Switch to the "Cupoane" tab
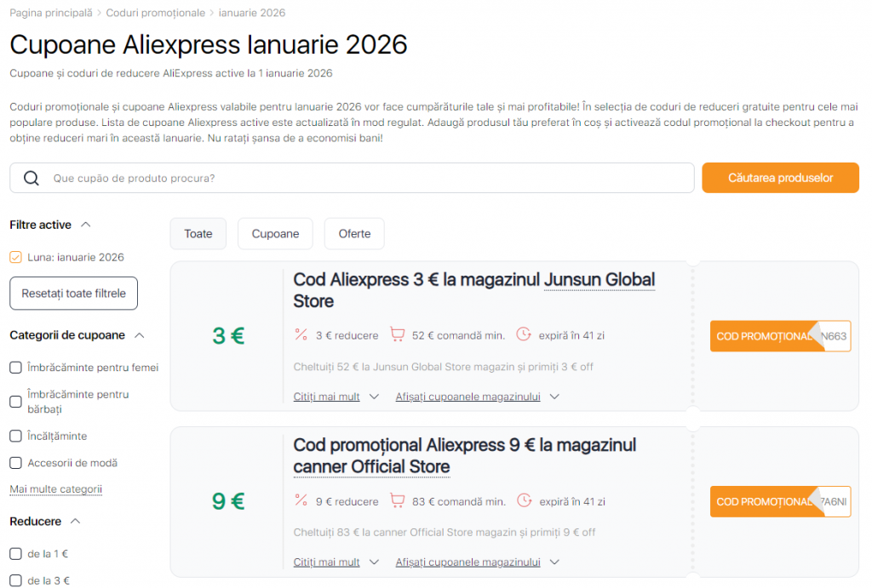Screen dimensions: 872x588 tap(275, 233)
